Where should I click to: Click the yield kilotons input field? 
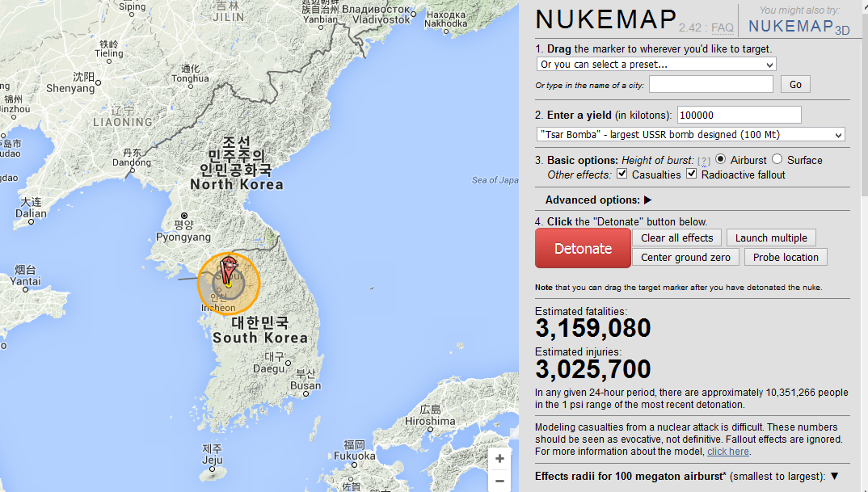click(x=739, y=115)
